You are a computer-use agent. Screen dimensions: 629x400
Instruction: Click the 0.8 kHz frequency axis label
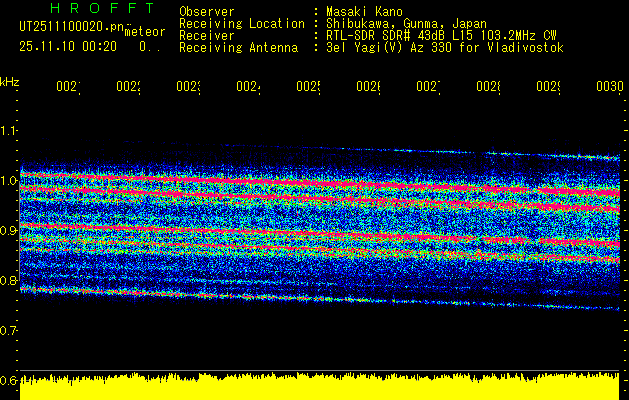click(9, 280)
